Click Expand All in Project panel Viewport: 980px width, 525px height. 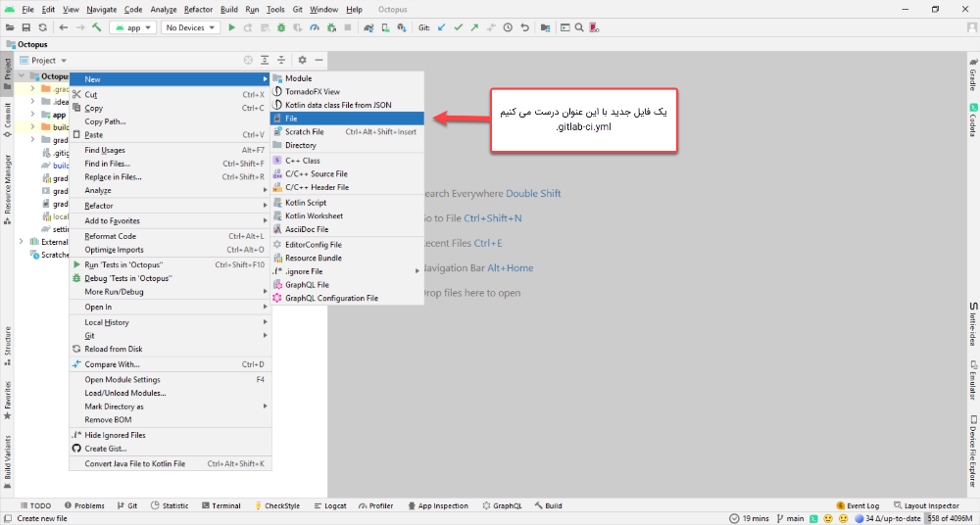pyautogui.click(x=265, y=60)
